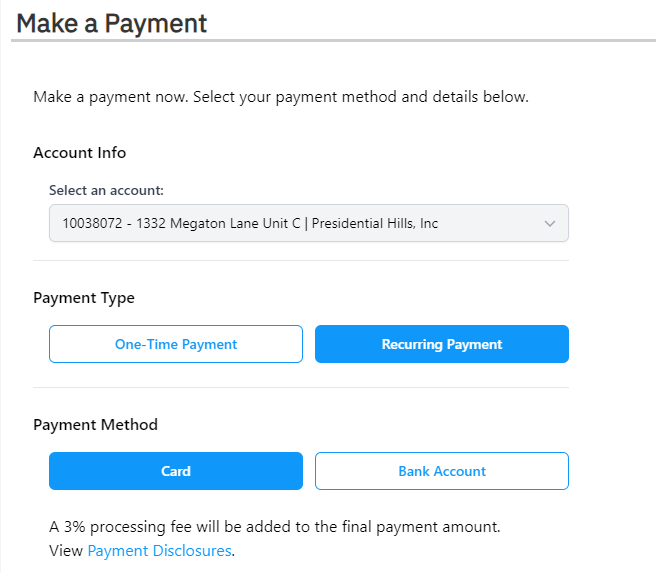Open the Payment Disclosures link

tap(160, 551)
